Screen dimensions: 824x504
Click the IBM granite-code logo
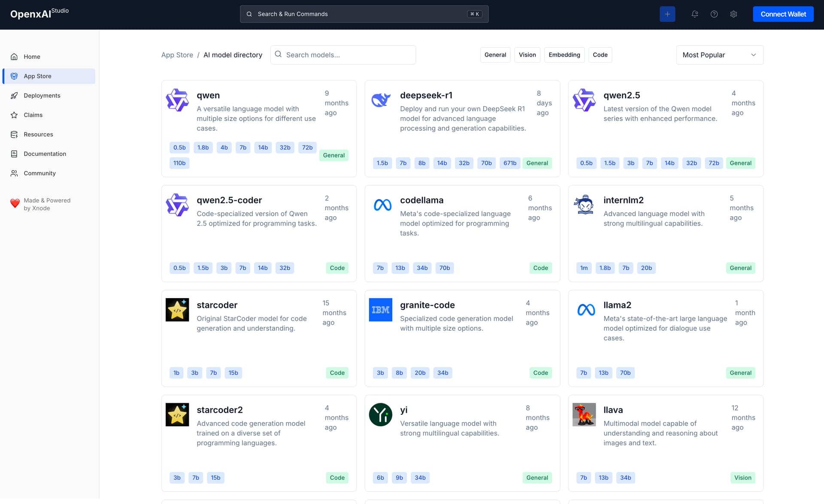381,310
